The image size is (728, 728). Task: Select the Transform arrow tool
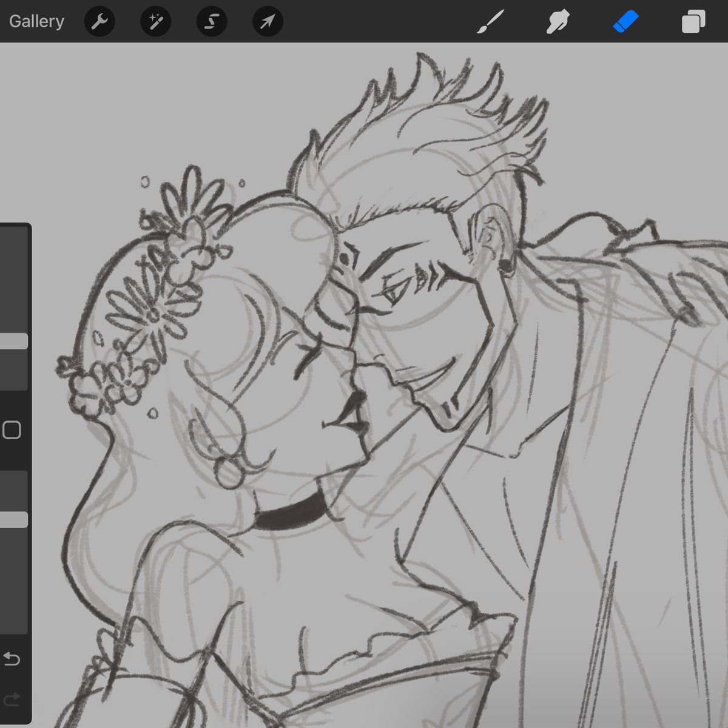267,21
